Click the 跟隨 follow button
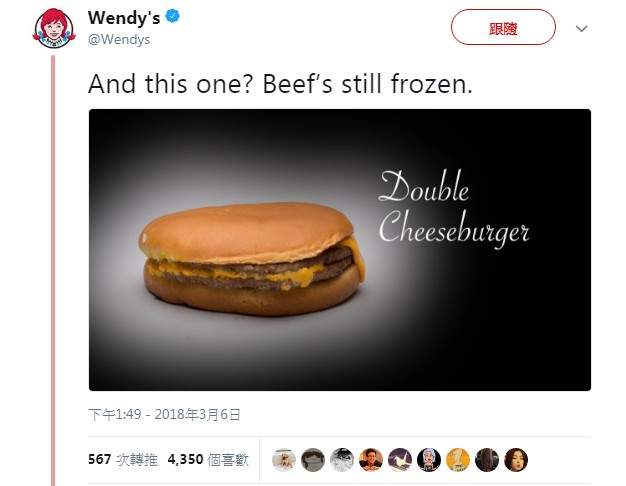This screenshot has width=626, height=486. click(x=503, y=27)
